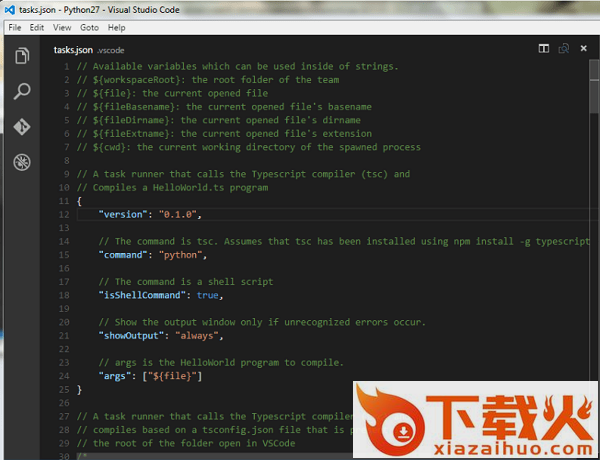Select the Help menu
600x460 pixels.
117,28
